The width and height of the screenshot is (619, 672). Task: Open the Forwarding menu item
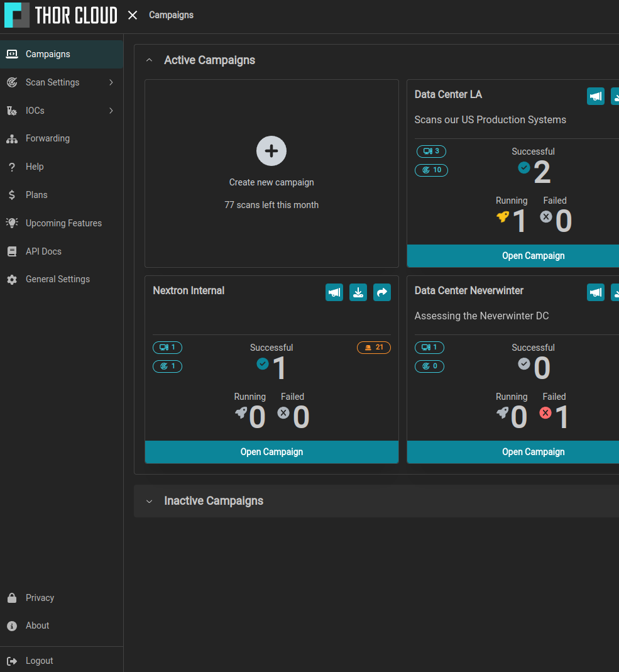click(48, 138)
